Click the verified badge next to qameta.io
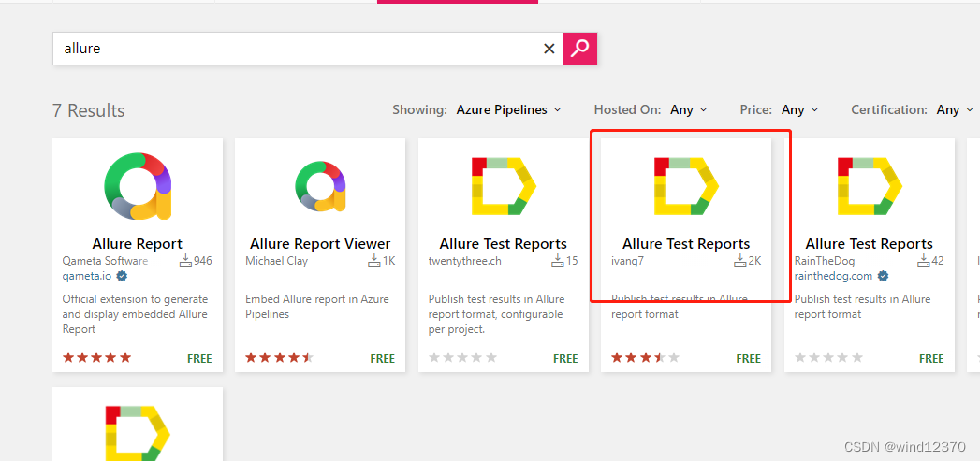 click(x=122, y=276)
